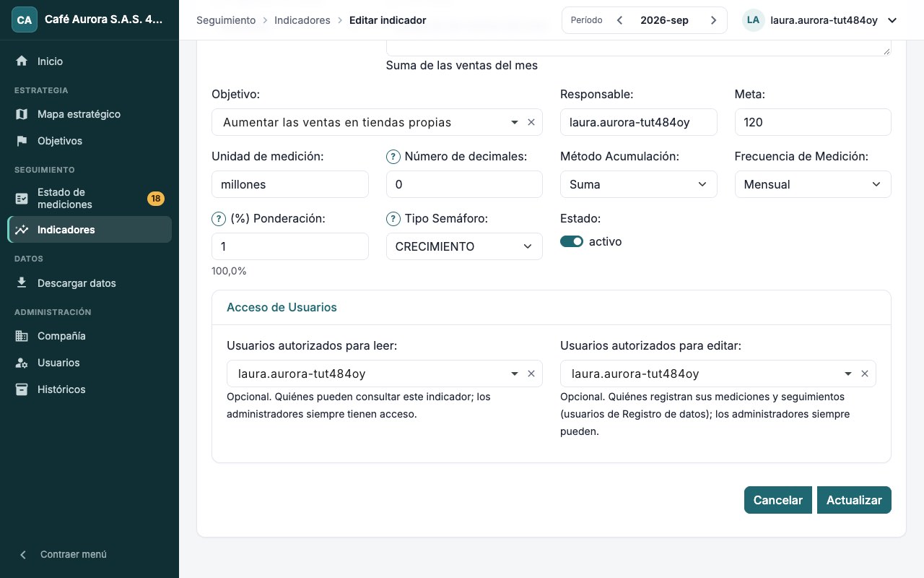924x578 pixels.
Task: Click the Responsable input field
Action: click(x=639, y=122)
